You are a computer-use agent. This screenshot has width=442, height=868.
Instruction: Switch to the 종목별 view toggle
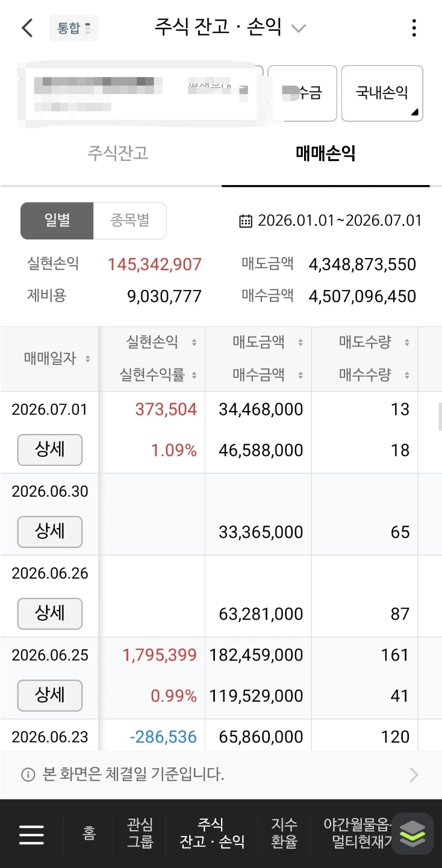(130, 221)
